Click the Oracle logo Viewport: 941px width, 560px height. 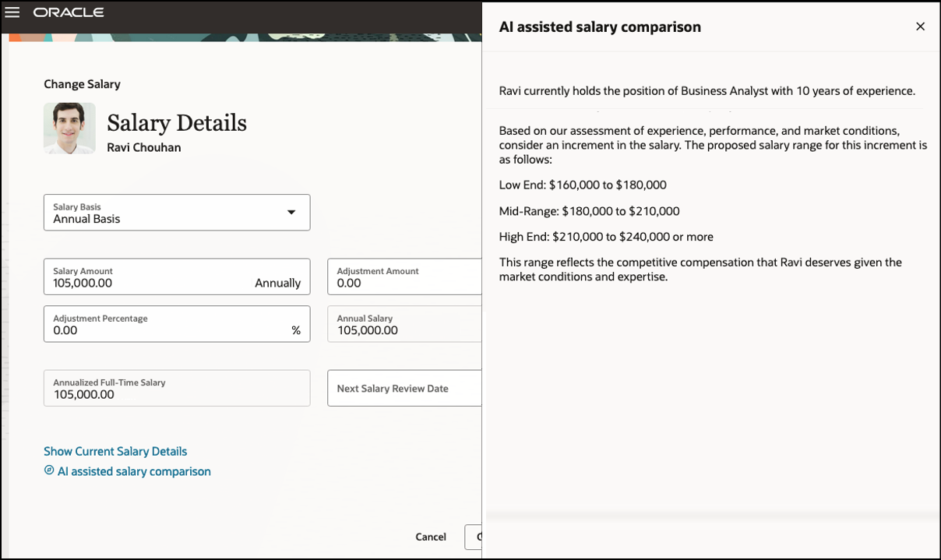click(69, 12)
